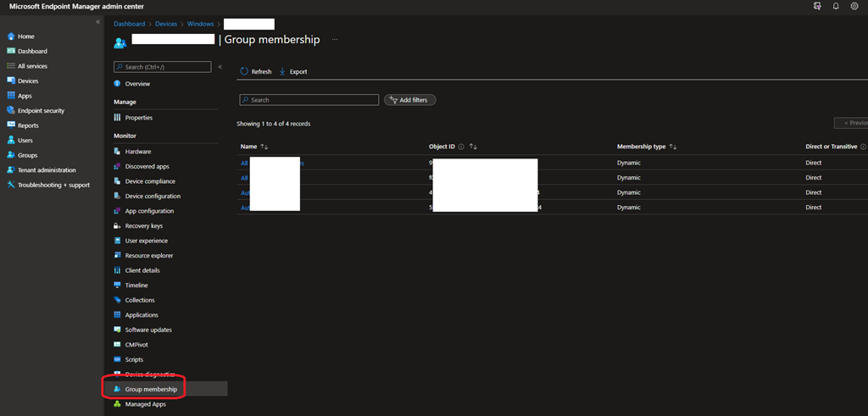Click the Object ID info icon
The height and width of the screenshot is (416, 868).
[x=461, y=147]
